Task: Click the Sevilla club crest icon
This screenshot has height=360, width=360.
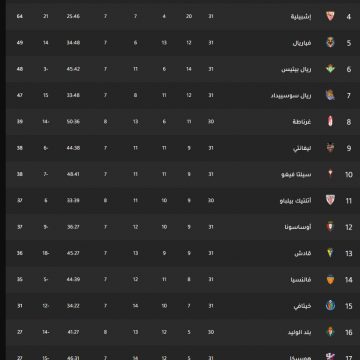Action: tap(330, 16)
